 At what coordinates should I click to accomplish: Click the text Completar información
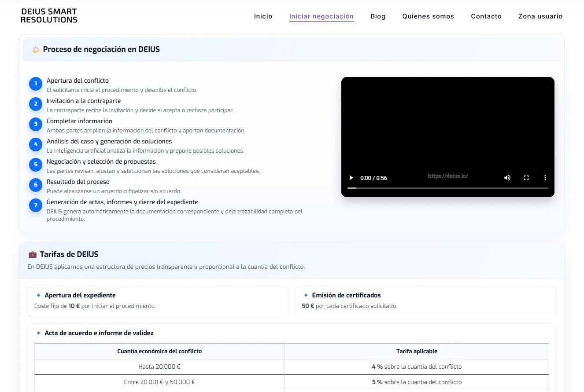pos(79,121)
